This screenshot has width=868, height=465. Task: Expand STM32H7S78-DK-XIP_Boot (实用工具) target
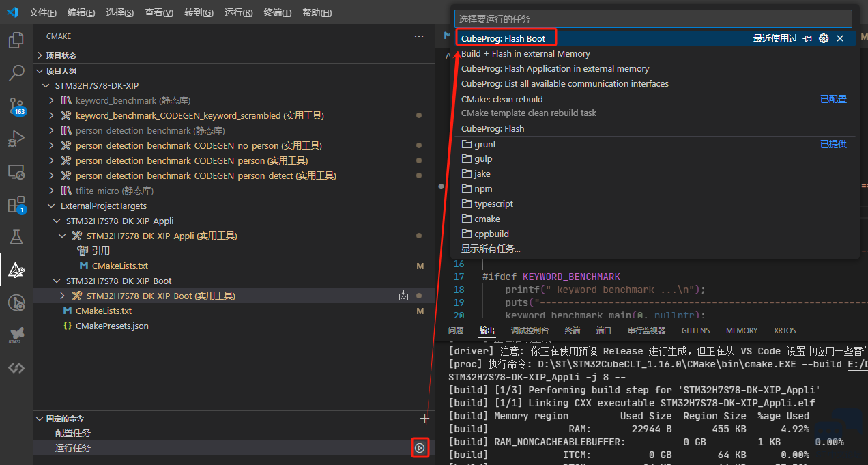tap(62, 296)
